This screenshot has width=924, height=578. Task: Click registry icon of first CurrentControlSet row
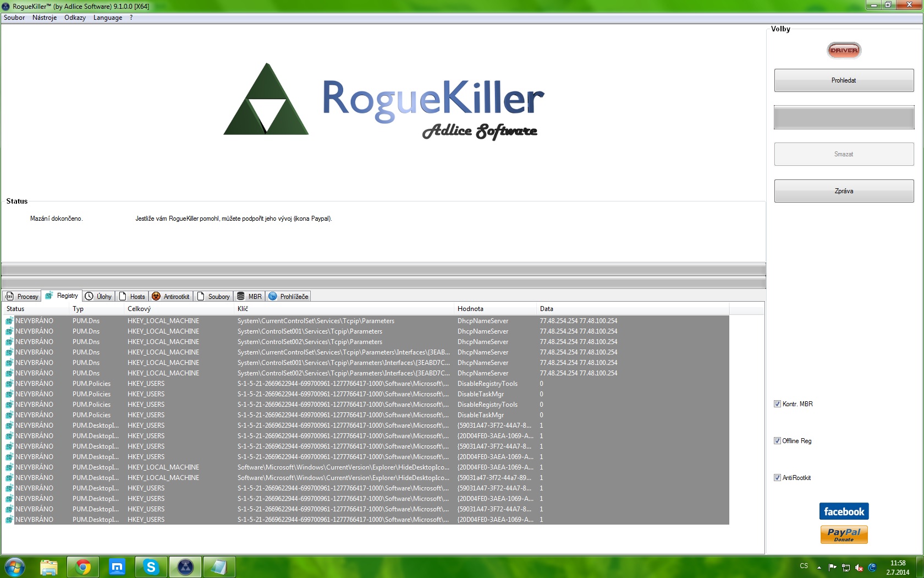pyautogui.click(x=9, y=321)
